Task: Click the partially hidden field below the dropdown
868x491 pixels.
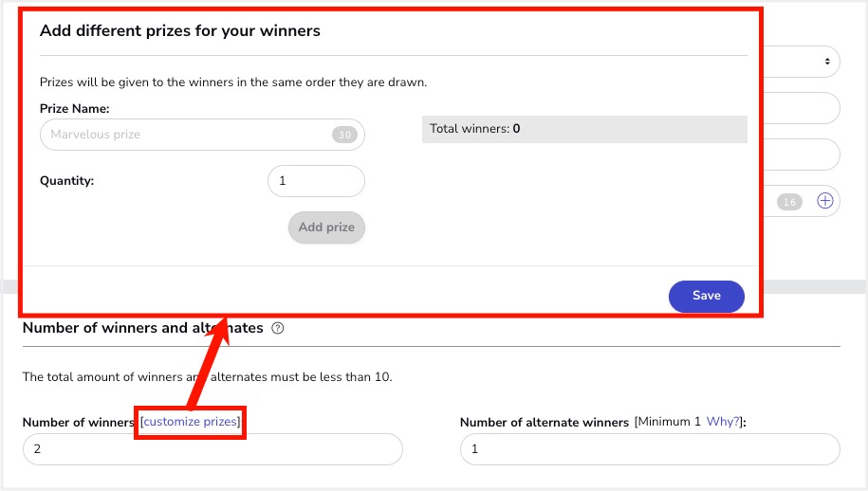Action: (x=803, y=108)
